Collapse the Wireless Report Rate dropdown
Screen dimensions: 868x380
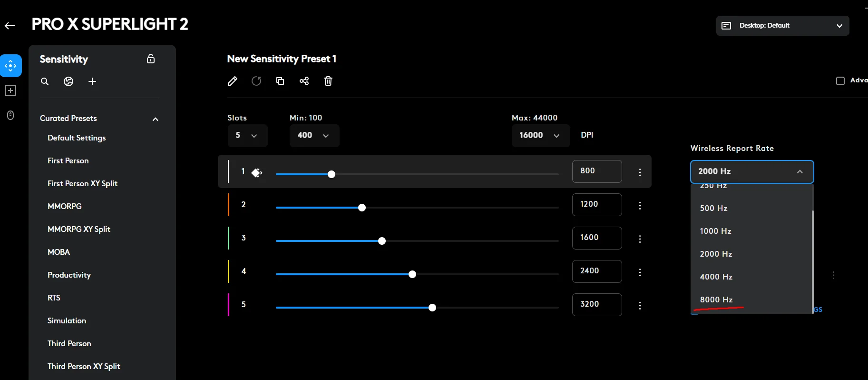tap(752, 172)
